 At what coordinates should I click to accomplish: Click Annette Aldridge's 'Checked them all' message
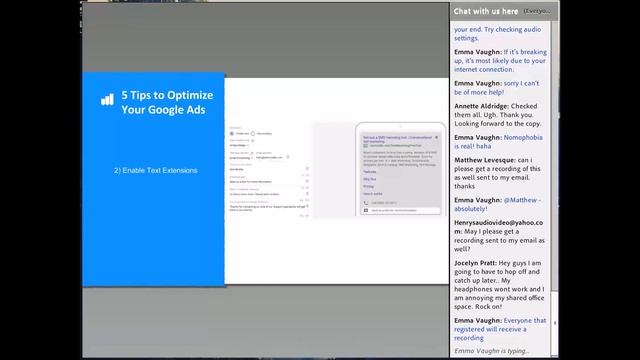[498, 115]
